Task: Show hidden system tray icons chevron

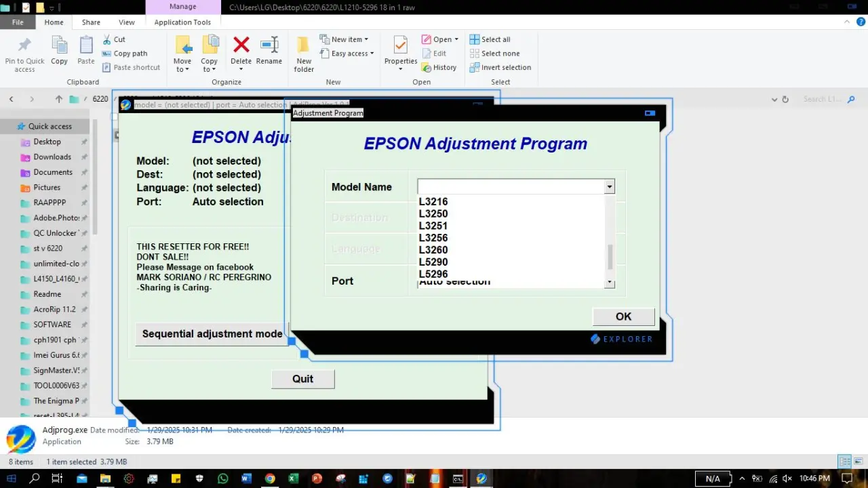Action: 742,479
